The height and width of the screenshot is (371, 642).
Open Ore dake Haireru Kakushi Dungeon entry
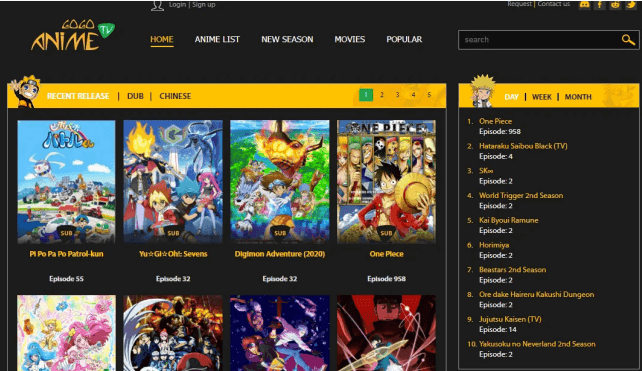click(536, 294)
